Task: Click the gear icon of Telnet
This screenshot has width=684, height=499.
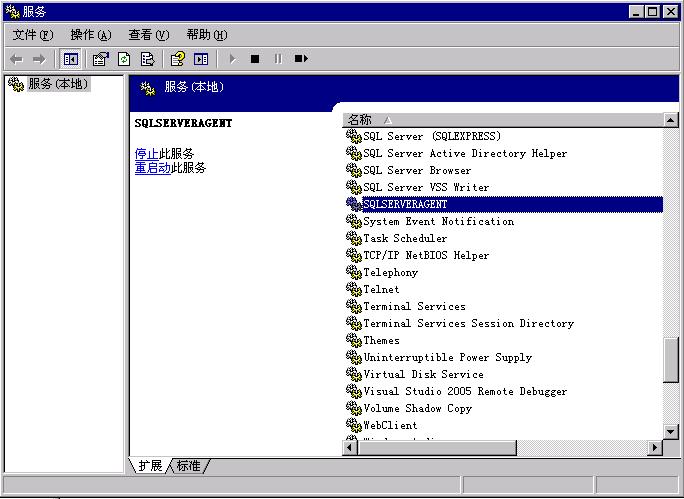Action: [354, 289]
